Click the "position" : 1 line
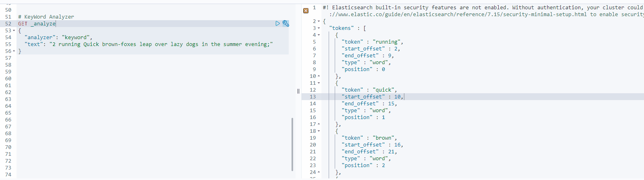The width and height of the screenshot is (644, 180). [x=363, y=117]
